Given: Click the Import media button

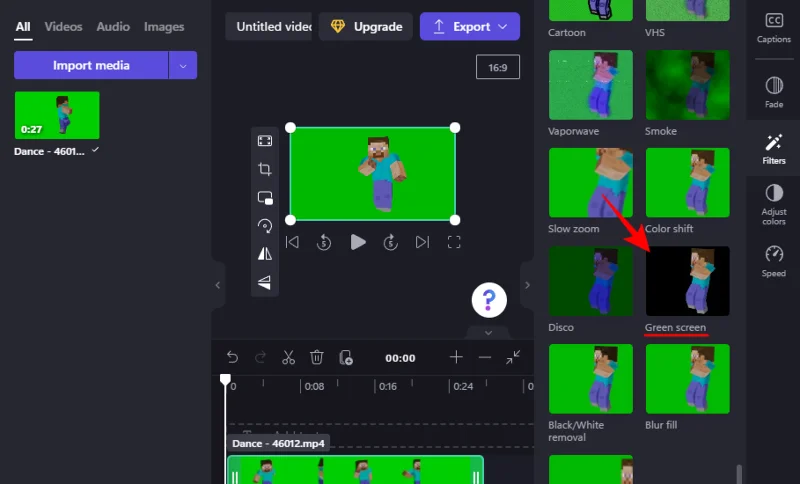Looking at the screenshot, I should click(x=91, y=65).
